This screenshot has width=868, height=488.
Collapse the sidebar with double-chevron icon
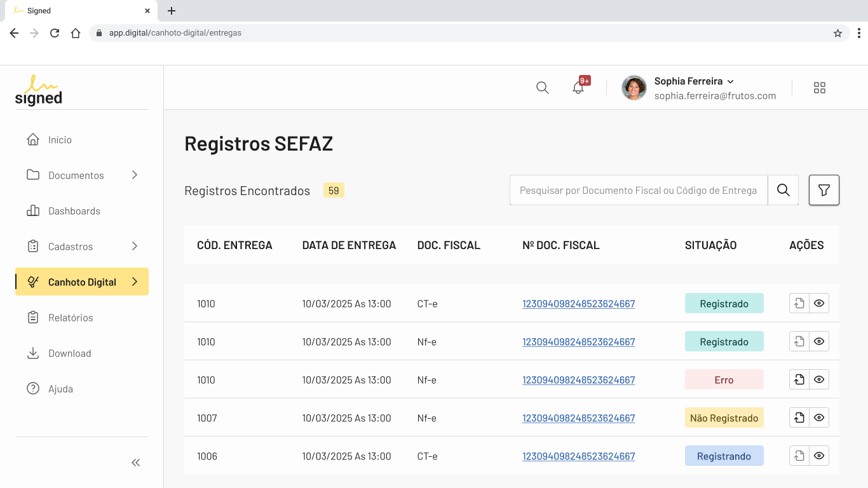point(136,463)
